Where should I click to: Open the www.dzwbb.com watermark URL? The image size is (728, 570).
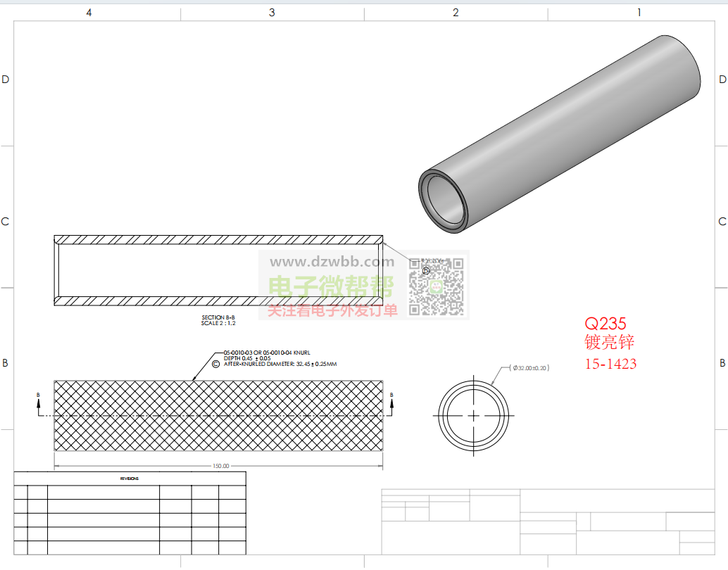tap(332, 262)
